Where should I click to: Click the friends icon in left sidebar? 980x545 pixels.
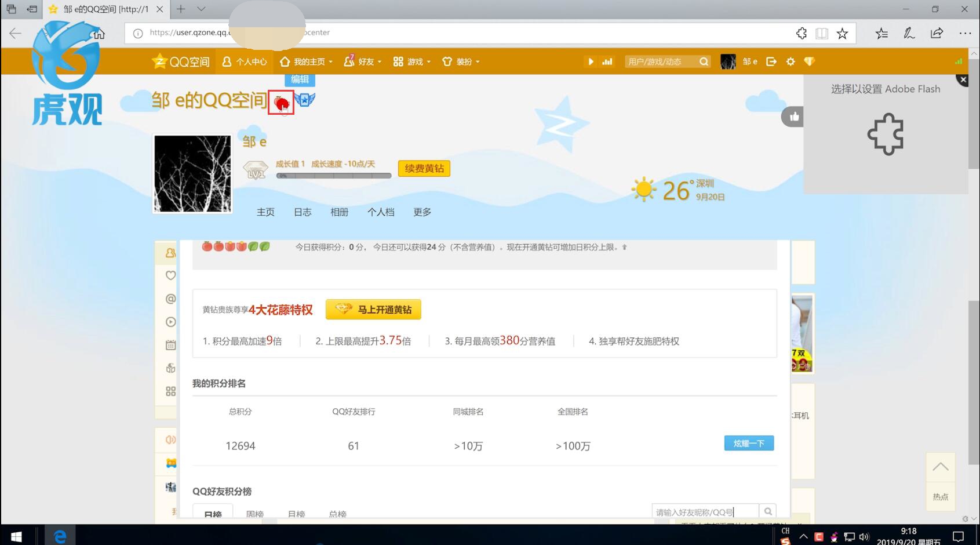click(170, 253)
